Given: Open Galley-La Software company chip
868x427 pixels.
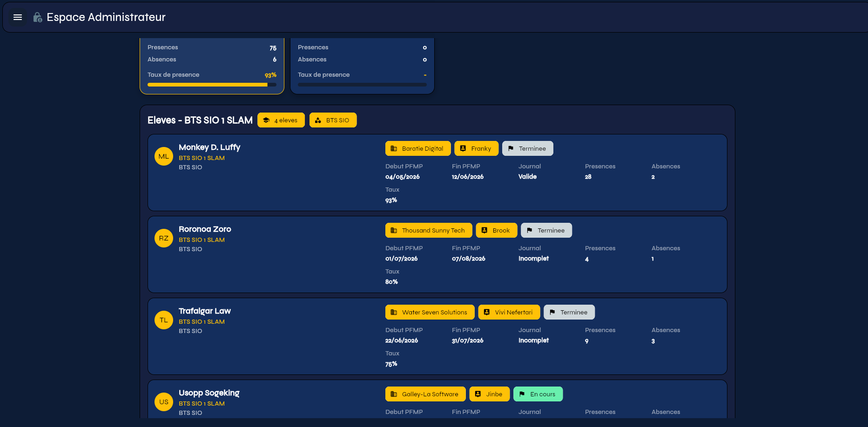Looking at the screenshot, I should [425, 394].
